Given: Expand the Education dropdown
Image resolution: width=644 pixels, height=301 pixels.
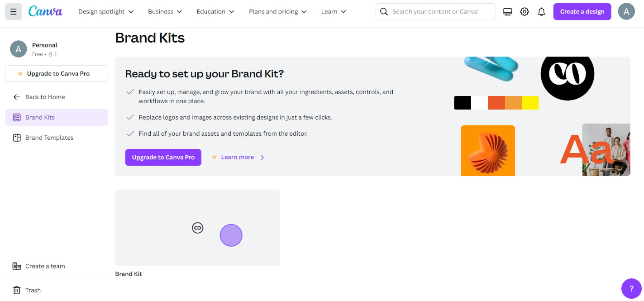Looking at the screenshot, I should 215,12.
